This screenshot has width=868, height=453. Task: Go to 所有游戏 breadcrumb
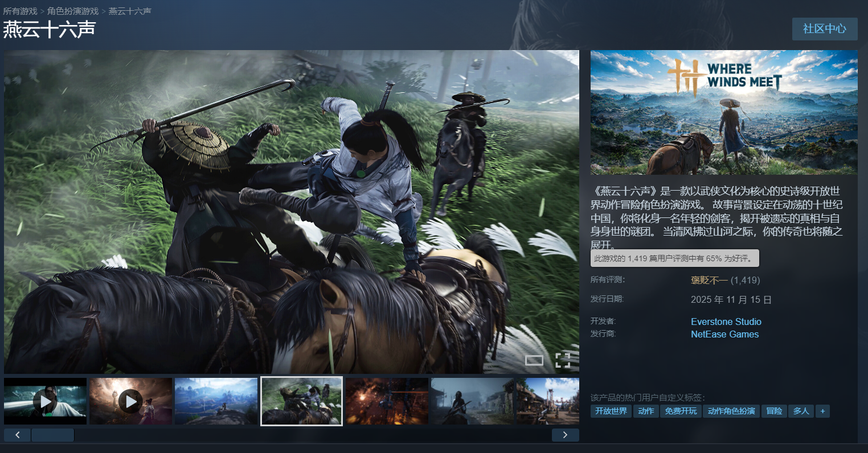pos(21,11)
